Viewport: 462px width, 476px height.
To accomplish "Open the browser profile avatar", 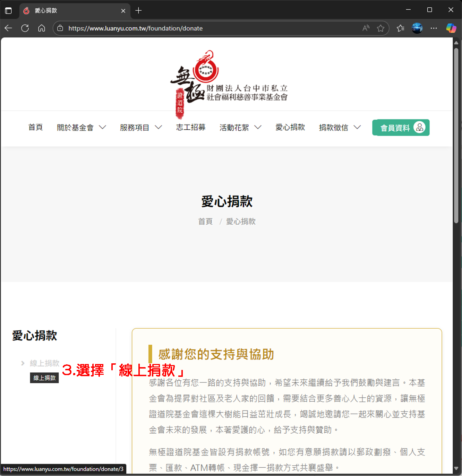I will coord(417,28).
